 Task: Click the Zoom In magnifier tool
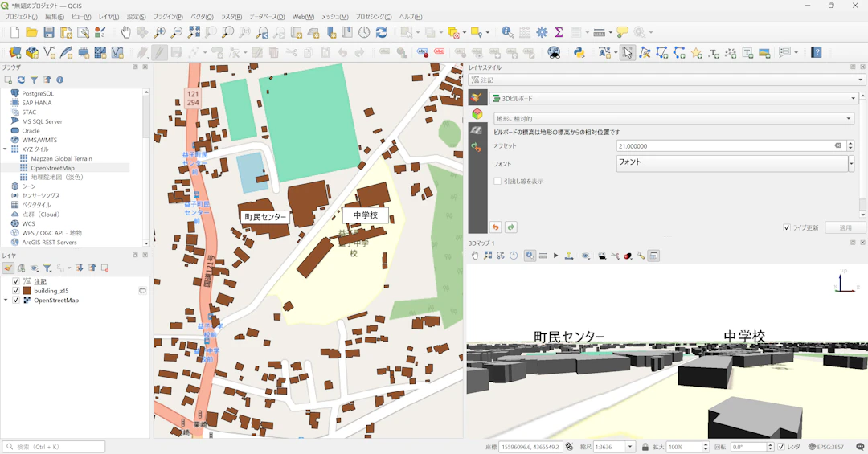pyautogui.click(x=160, y=32)
